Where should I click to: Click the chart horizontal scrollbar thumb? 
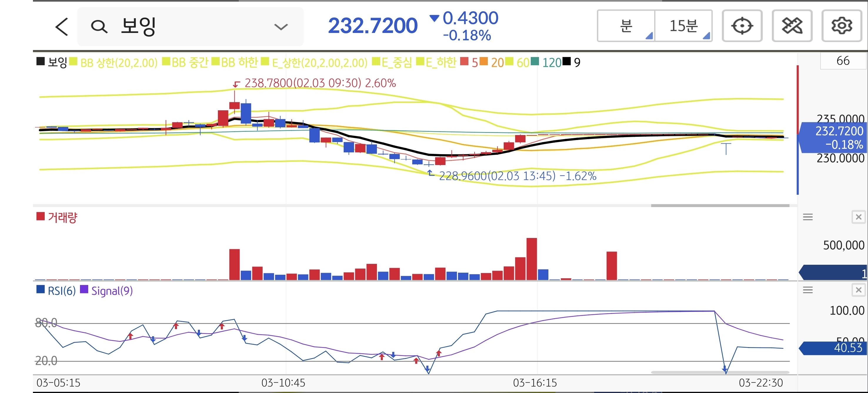click(x=720, y=205)
